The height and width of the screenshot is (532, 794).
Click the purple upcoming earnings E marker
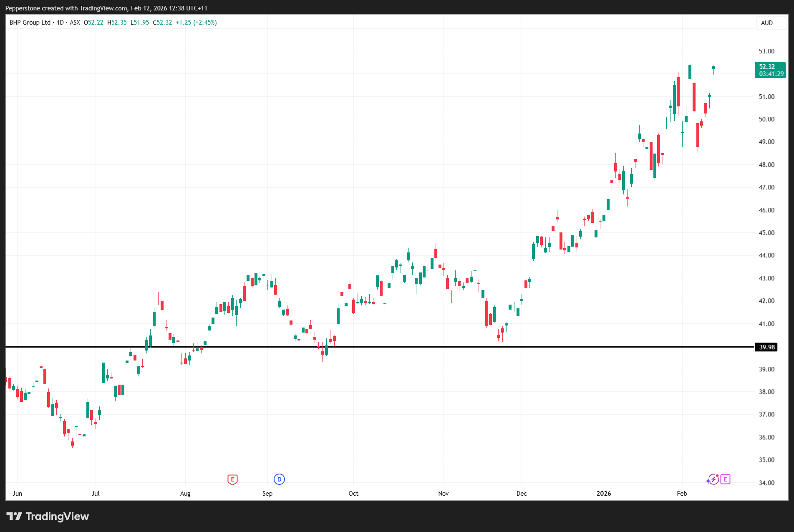726,479
